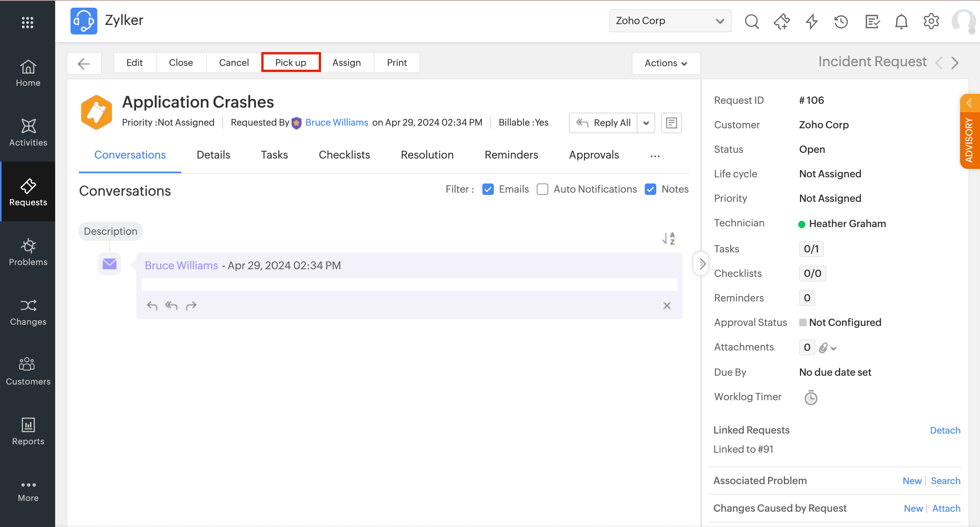The image size is (980, 527).
Task: Expand the Actions dropdown menu
Action: coord(666,63)
